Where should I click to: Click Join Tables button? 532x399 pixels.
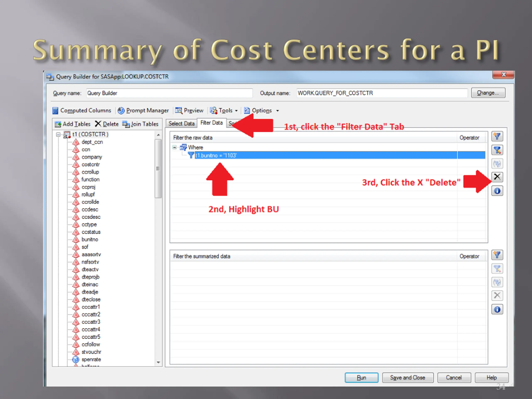[140, 124]
